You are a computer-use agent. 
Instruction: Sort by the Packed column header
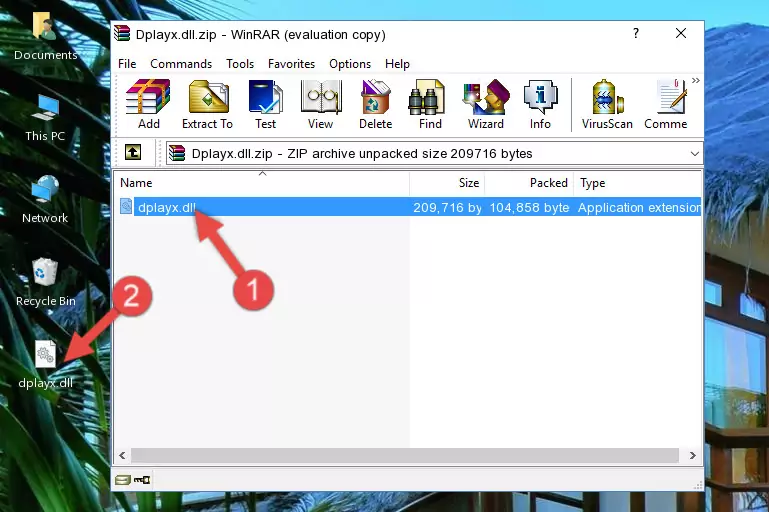pyautogui.click(x=529, y=183)
